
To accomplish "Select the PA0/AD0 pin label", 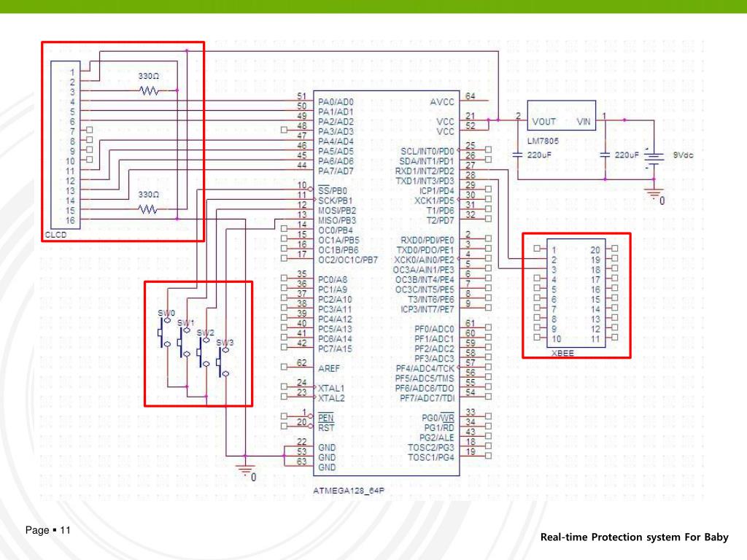I will 336,102.
